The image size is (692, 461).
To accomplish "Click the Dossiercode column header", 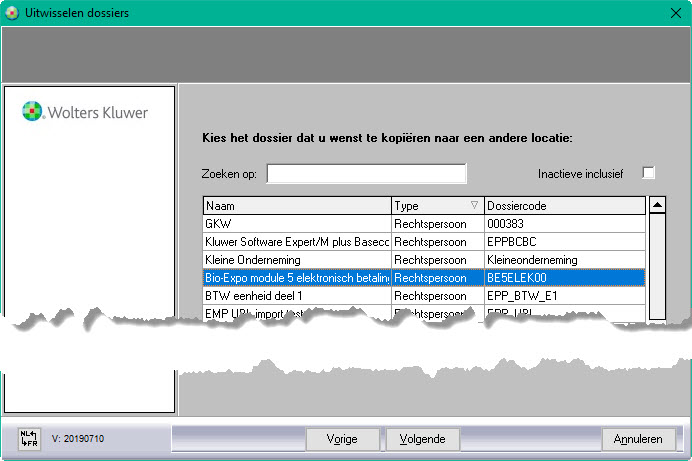I will tap(564, 205).
